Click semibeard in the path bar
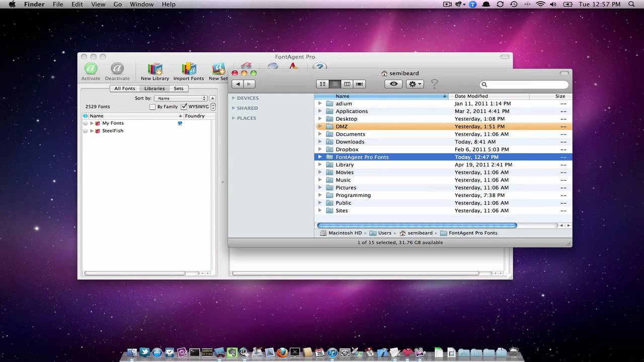Screen dimensions: 644x362 416,233
